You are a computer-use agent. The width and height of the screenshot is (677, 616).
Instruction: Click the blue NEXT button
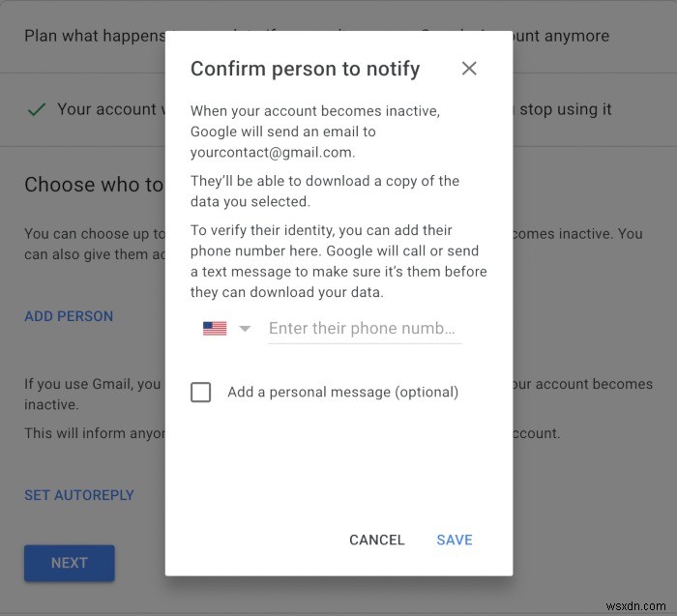pyautogui.click(x=70, y=563)
